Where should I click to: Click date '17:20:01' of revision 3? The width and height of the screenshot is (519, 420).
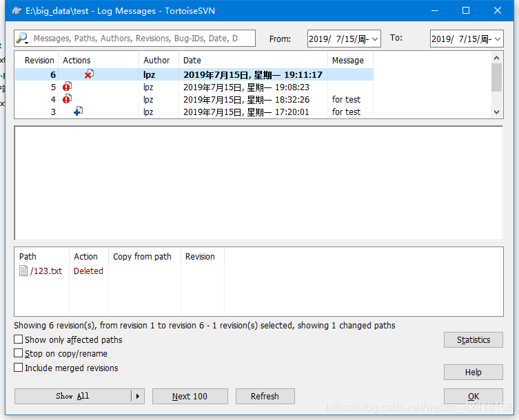292,112
